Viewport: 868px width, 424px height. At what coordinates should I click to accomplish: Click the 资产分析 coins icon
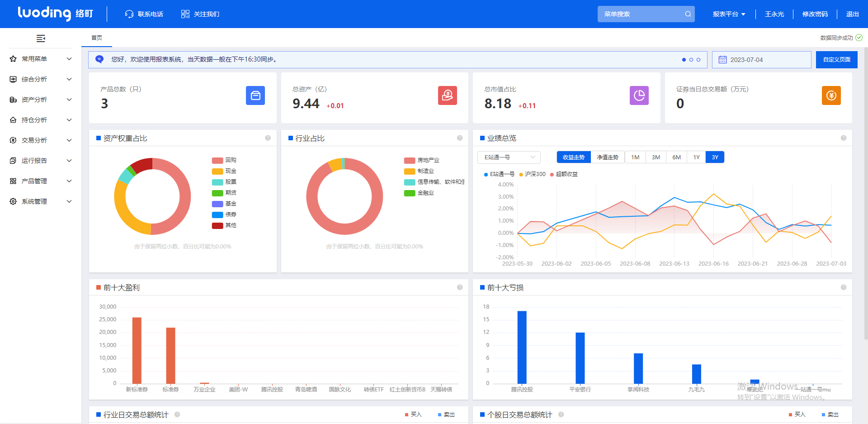[x=13, y=100]
